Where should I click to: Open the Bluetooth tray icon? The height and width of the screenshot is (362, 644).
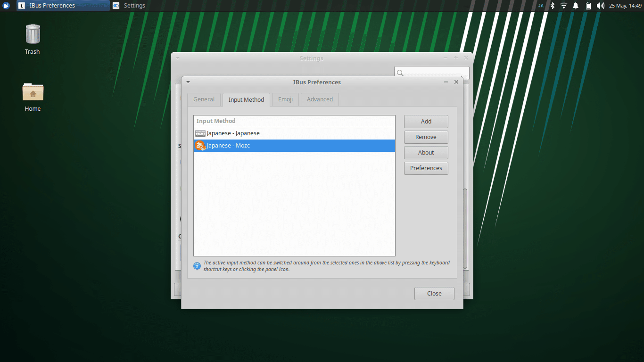[553, 6]
